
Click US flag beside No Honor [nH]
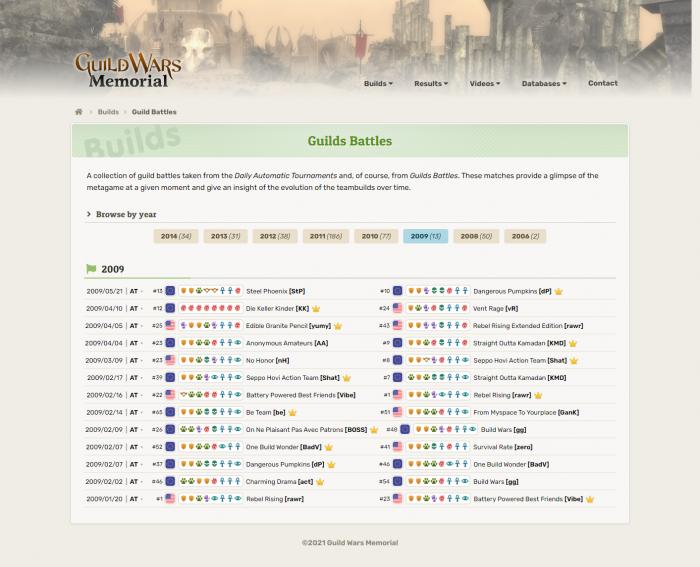pos(170,360)
